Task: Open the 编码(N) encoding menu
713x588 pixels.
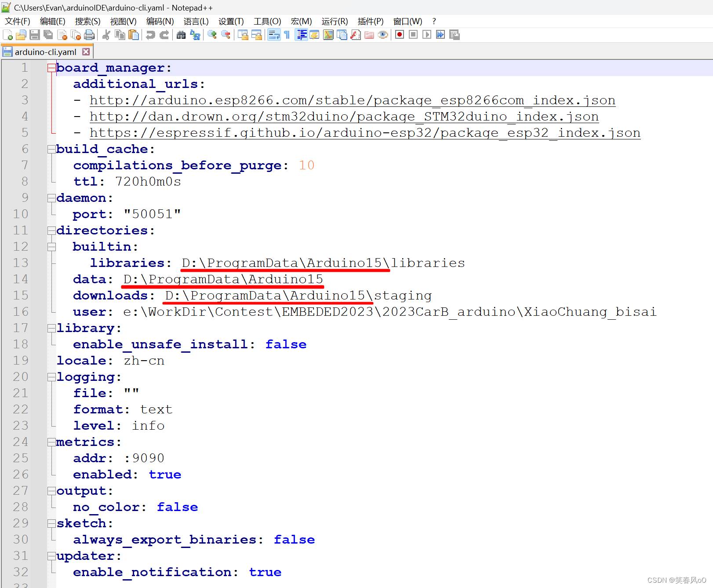Action: pos(160,22)
